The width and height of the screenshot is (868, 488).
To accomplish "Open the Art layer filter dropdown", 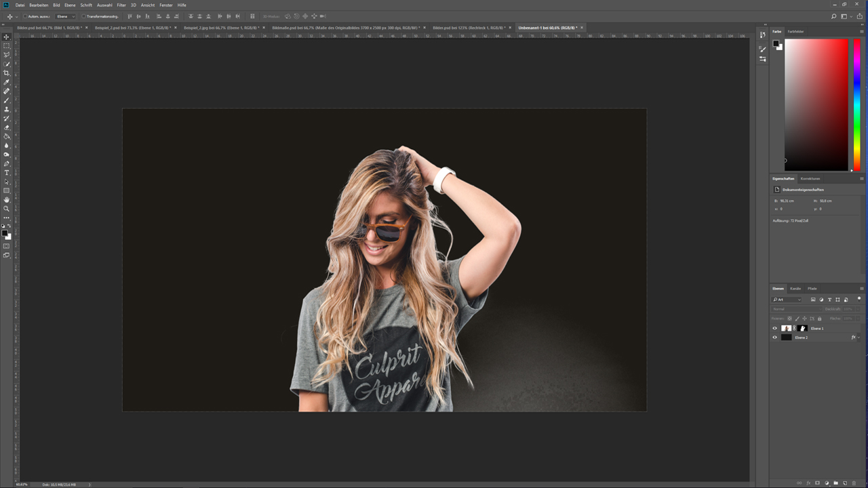I will click(787, 300).
